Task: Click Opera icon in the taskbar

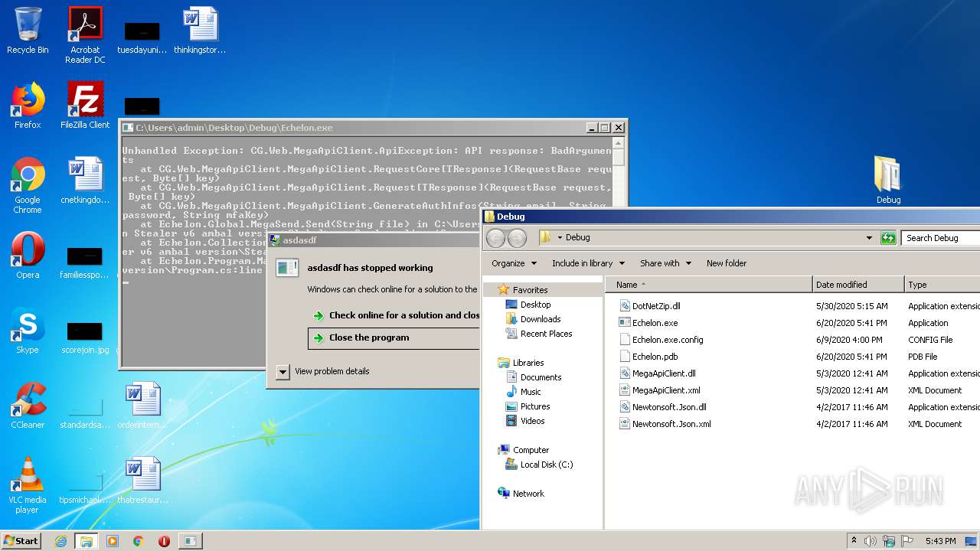Action: (x=164, y=541)
